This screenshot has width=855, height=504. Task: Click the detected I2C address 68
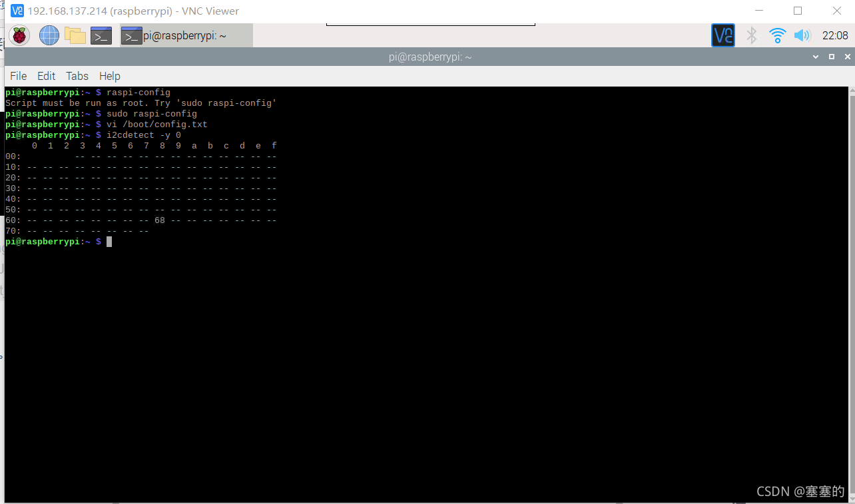click(160, 220)
